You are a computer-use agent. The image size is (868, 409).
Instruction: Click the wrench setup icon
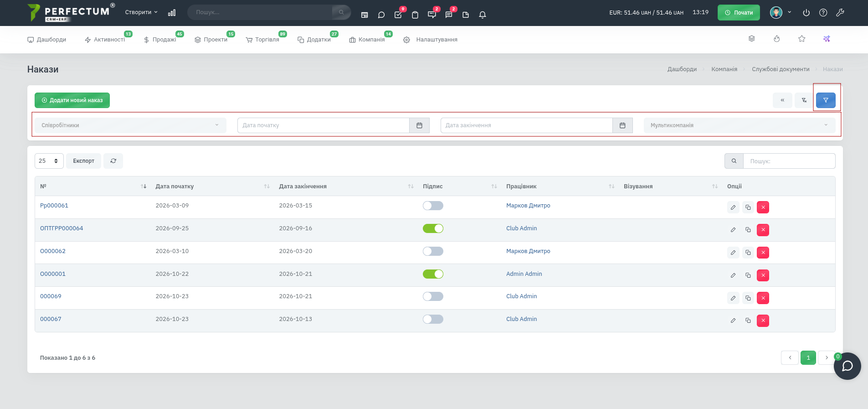tap(840, 13)
